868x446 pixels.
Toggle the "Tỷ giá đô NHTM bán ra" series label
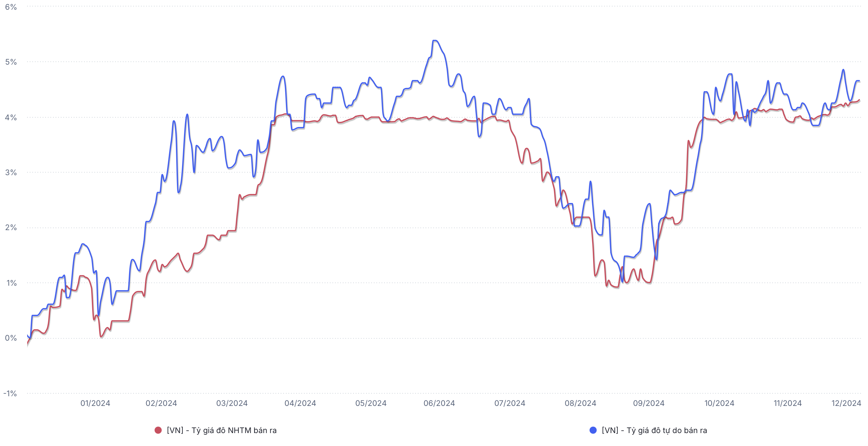pos(222,430)
